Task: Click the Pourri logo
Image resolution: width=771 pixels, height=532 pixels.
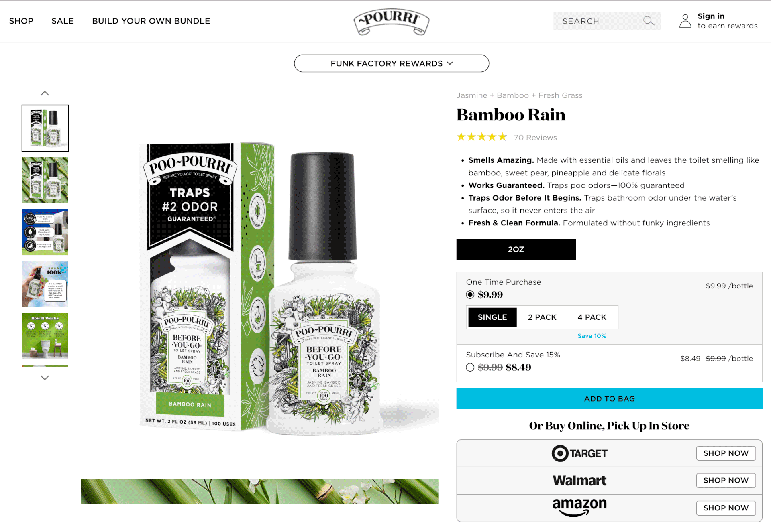Action: click(391, 22)
